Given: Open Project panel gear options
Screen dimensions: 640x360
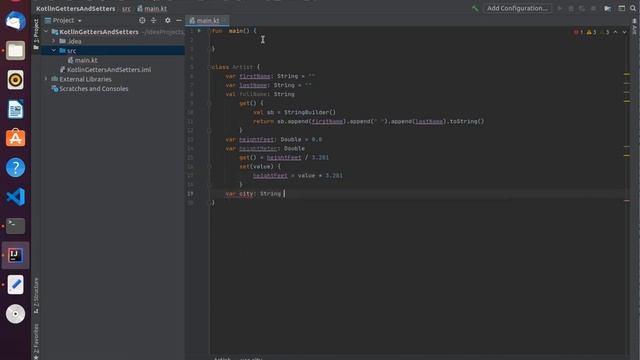Looking at the screenshot, I should 167,20.
